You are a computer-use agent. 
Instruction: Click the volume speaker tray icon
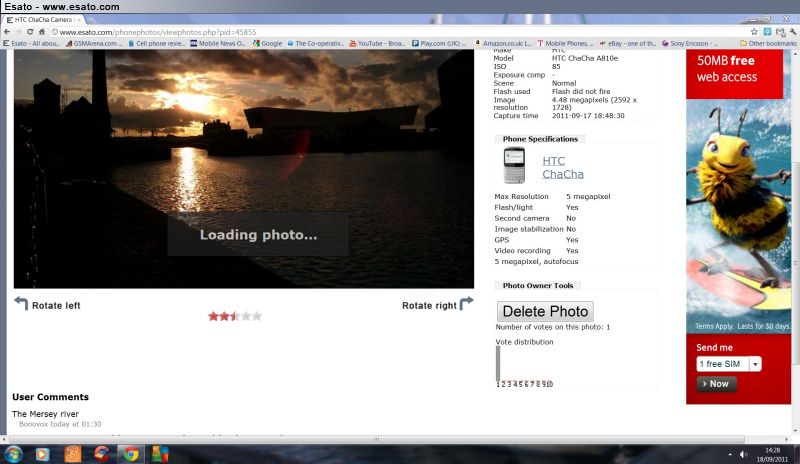click(x=744, y=454)
